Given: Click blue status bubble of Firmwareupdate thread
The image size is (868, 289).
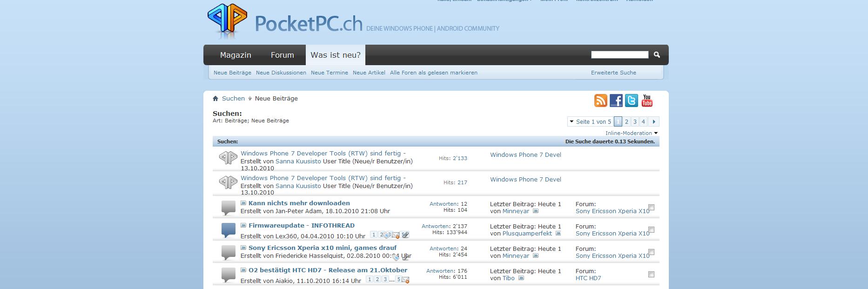Looking at the screenshot, I should (x=228, y=230).
